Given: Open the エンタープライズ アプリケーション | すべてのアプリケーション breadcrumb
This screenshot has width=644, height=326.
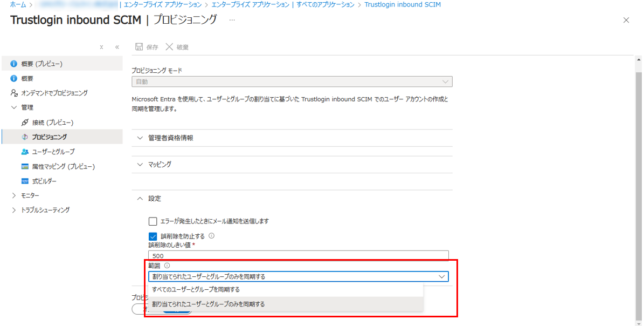Looking at the screenshot, I should 283,4.
